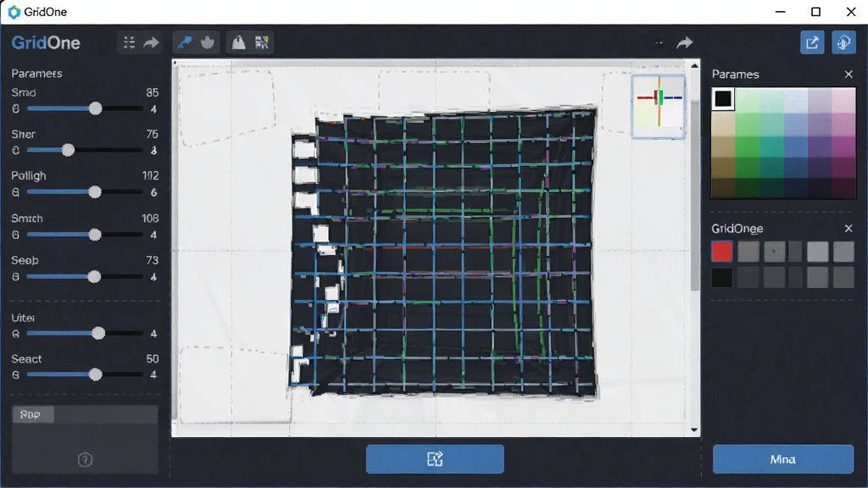
Task: Click the GridOne title in the app header
Action: click(x=46, y=42)
